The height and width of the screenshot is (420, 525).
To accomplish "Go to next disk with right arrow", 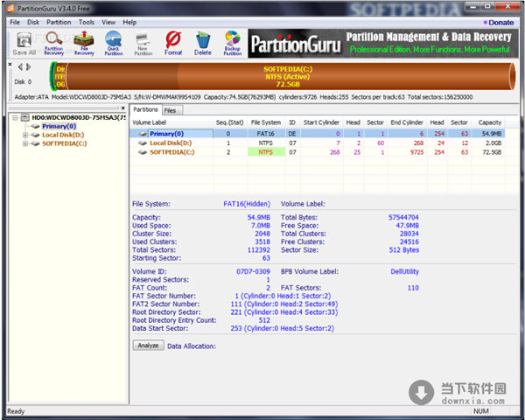I will (x=29, y=67).
